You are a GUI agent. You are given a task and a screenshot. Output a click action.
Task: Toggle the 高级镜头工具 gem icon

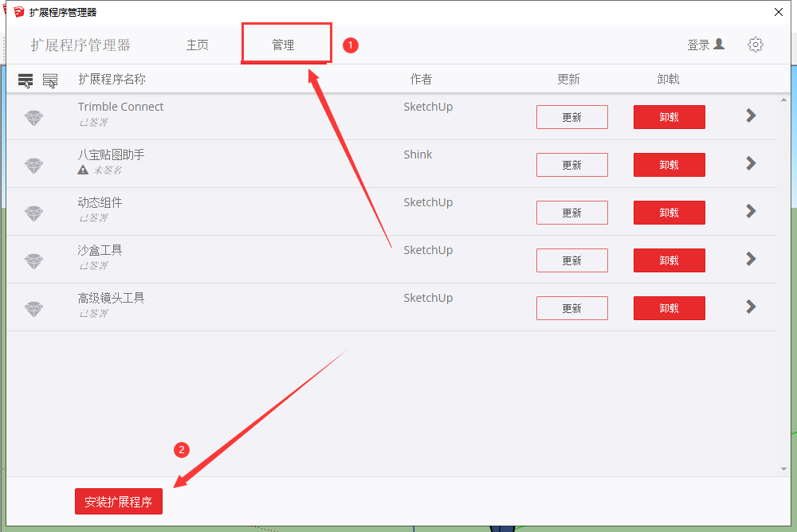[x=34, y=309]
